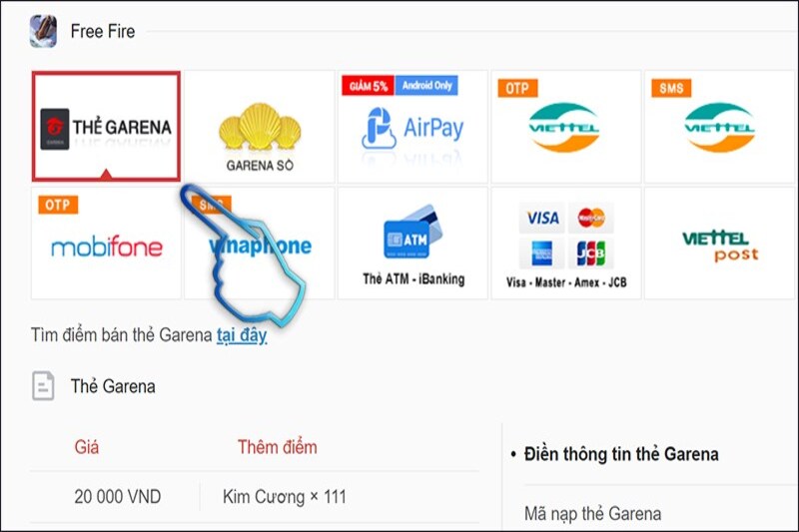Pick the Viettel OTP payment option
This screenshot has height=532, width=799.
point(566,126)
